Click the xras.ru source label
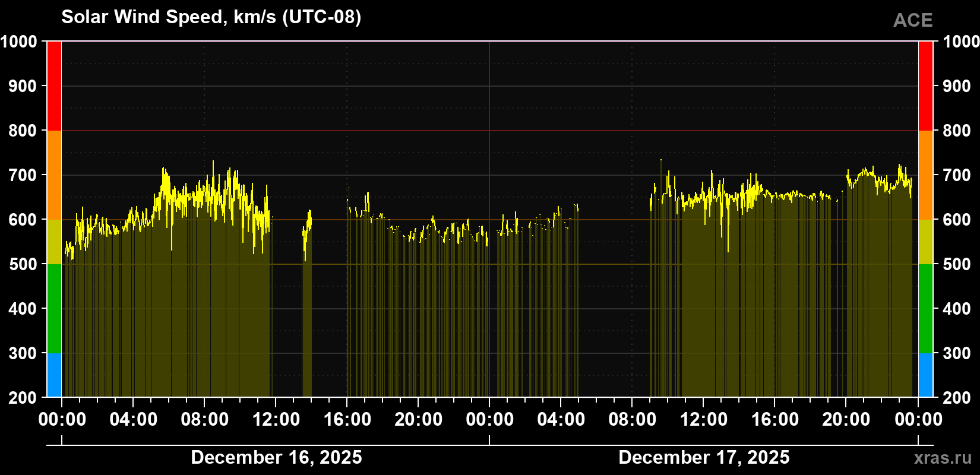This screenshot has width=980, height=475. coord(943,457)
